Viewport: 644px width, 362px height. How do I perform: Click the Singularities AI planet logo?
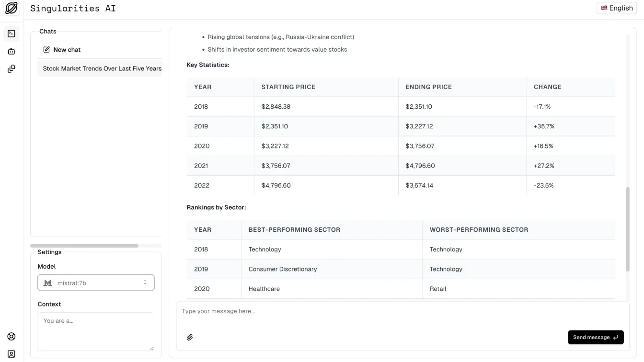[x=11, y=8]
